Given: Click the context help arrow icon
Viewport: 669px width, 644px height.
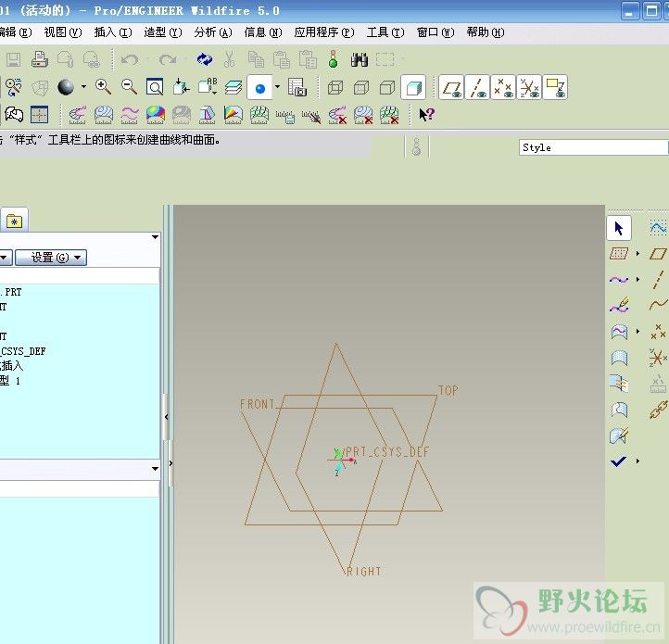Looking at the screenshot, I should pyautogui.click(x=426, y=114).
